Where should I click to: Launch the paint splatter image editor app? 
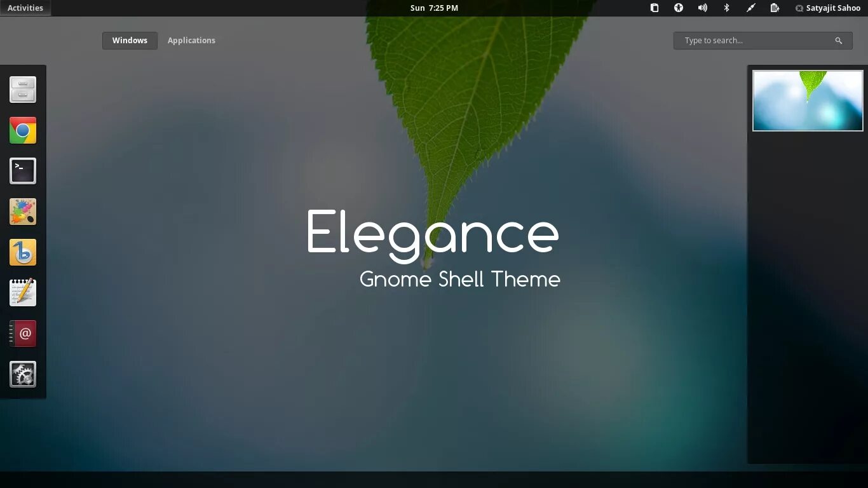pos(23,211)
